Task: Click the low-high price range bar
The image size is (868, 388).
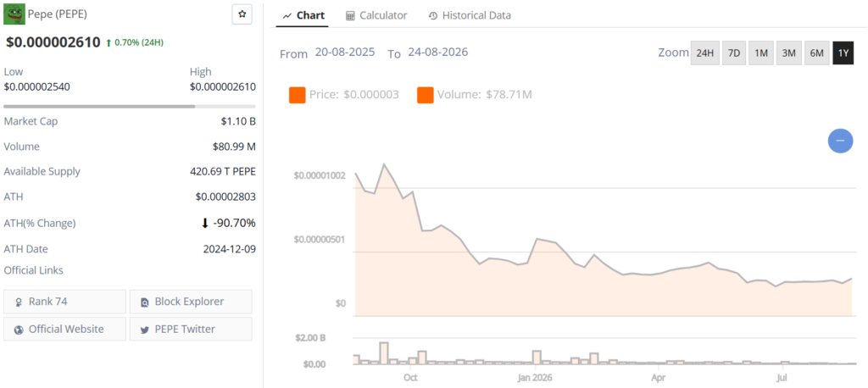Action: click(130, 106)
